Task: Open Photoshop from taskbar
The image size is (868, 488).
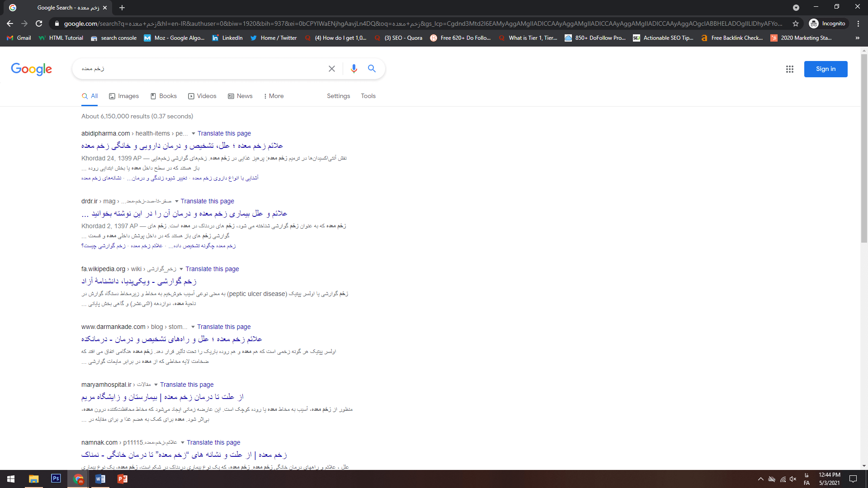Action: [56, 479]
